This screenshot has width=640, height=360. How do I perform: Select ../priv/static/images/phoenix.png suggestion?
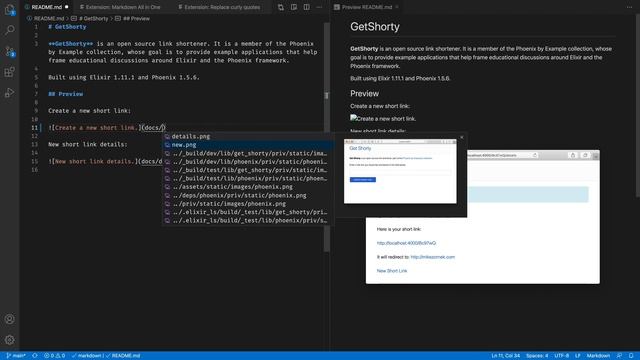click(x=249, y=204)
